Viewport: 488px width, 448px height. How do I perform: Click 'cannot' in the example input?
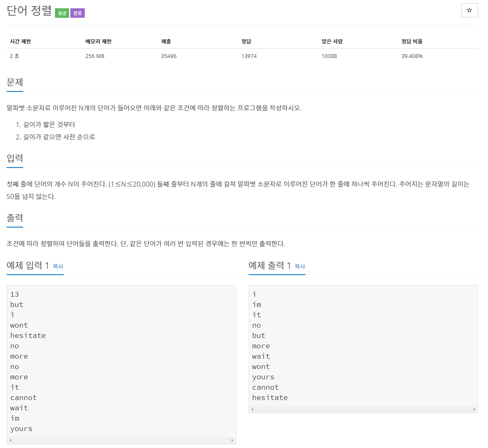[24, 398]
